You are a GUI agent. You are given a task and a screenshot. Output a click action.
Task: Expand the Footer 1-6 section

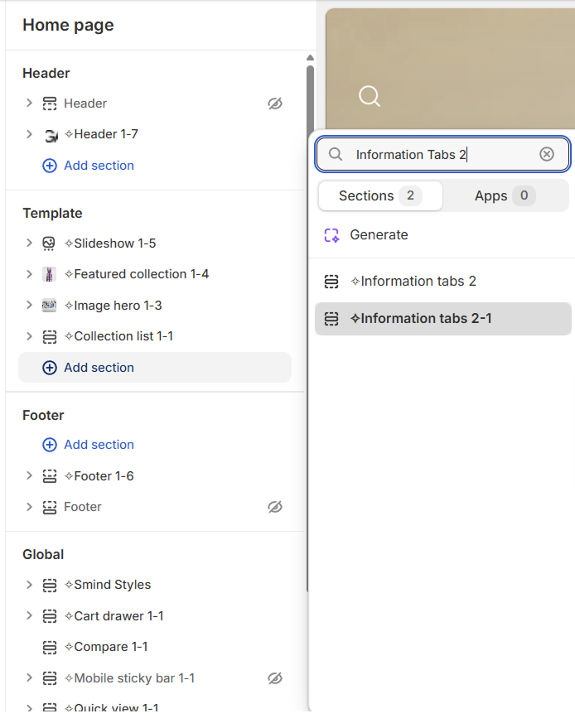[29, 476]
